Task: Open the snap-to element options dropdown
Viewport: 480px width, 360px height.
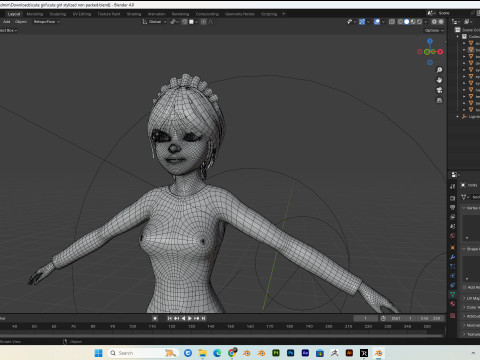Action: [193, 22]
